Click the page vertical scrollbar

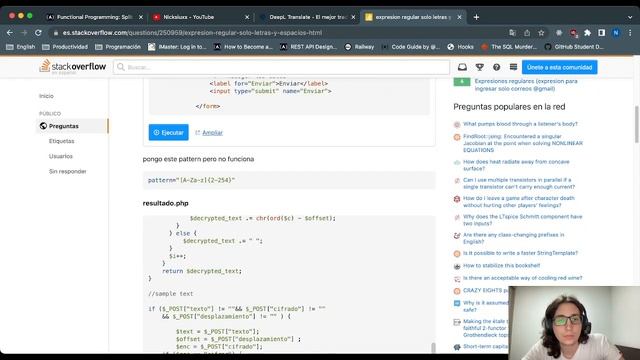point(636,124)
